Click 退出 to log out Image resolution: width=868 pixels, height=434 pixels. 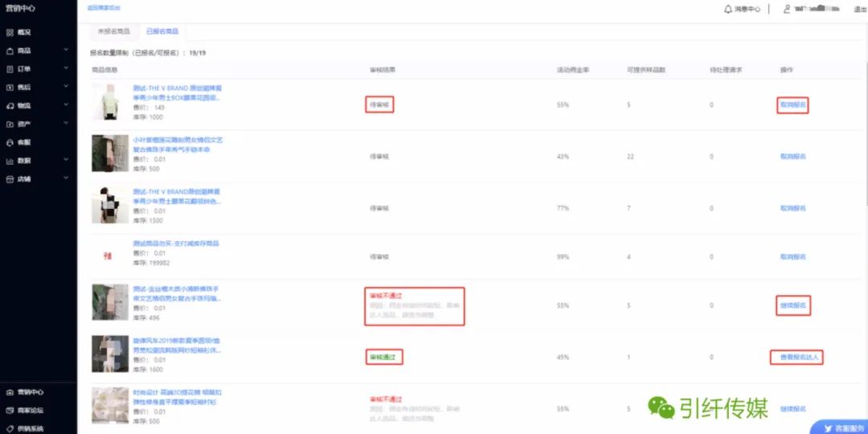[860, 10]
